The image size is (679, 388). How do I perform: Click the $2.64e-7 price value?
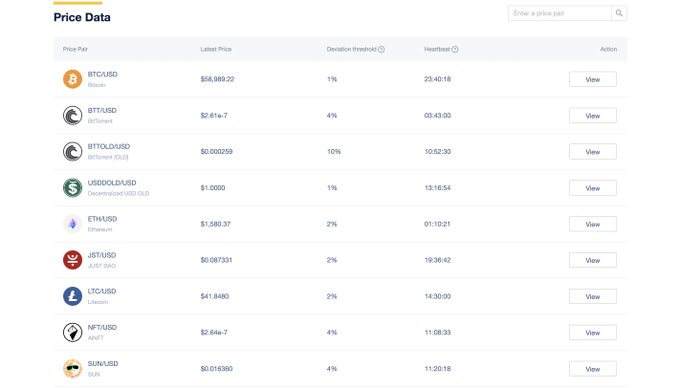click(x=214, y=333)
